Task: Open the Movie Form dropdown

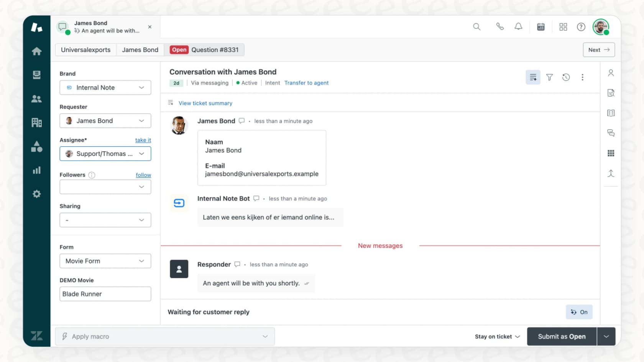Action: point(105,261)
